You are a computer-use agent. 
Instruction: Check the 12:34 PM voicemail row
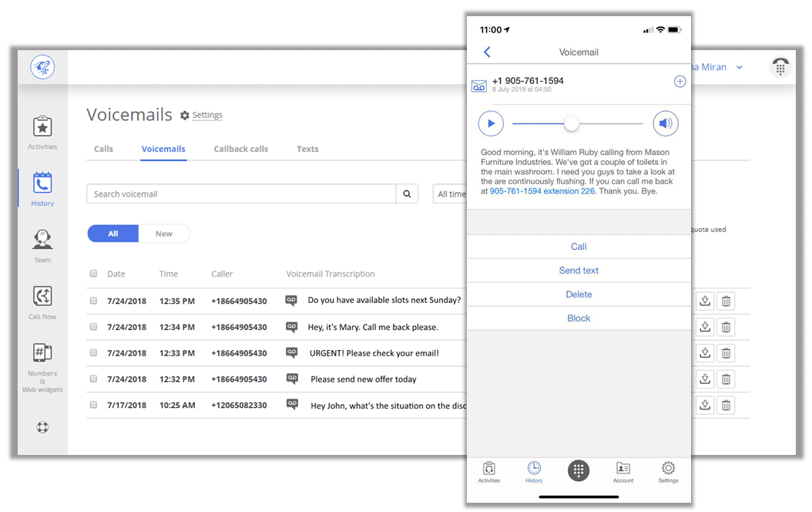pos(93,326)
